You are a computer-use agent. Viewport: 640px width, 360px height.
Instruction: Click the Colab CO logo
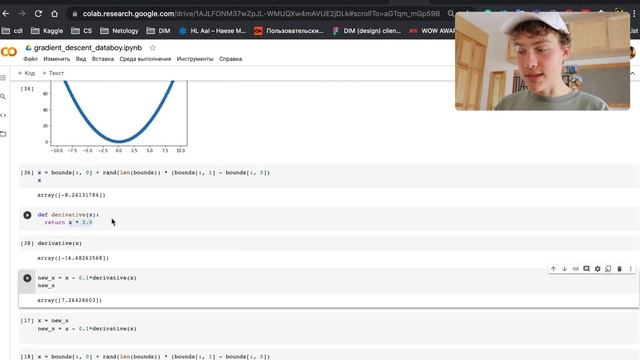pos(9,52)
